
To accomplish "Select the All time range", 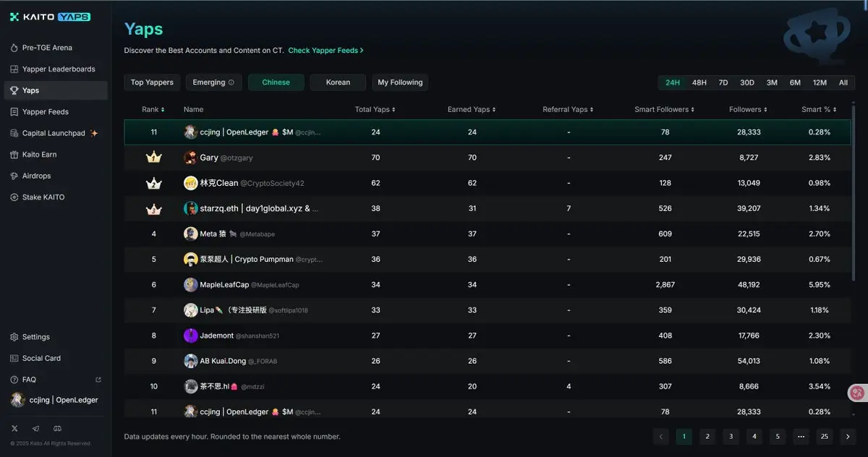I will pos(843,82).
